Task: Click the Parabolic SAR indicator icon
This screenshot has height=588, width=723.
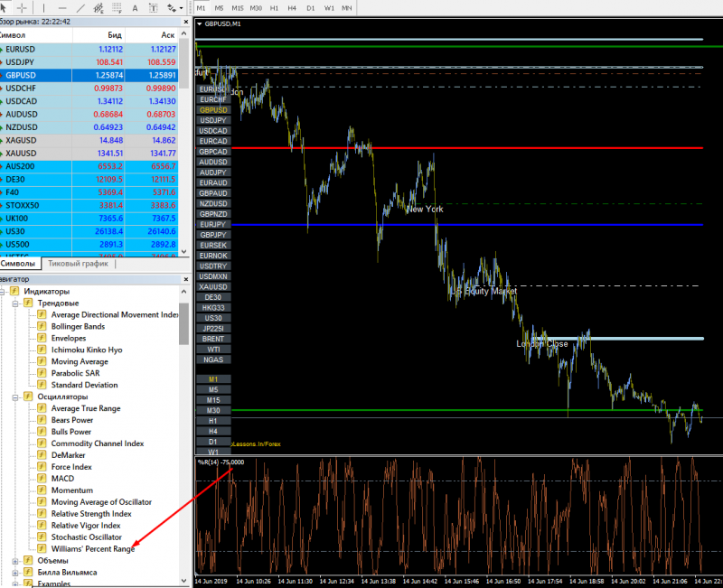Action: click(42, 373)
